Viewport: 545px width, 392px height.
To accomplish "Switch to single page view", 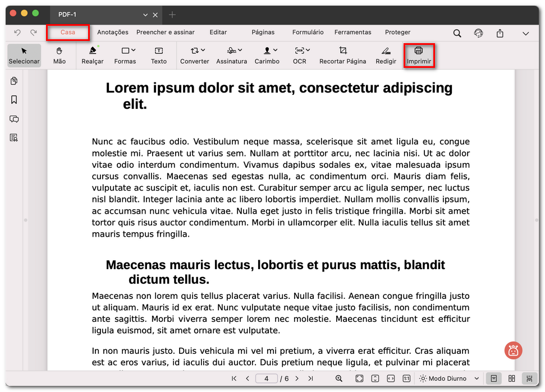I will pos(493,379).
